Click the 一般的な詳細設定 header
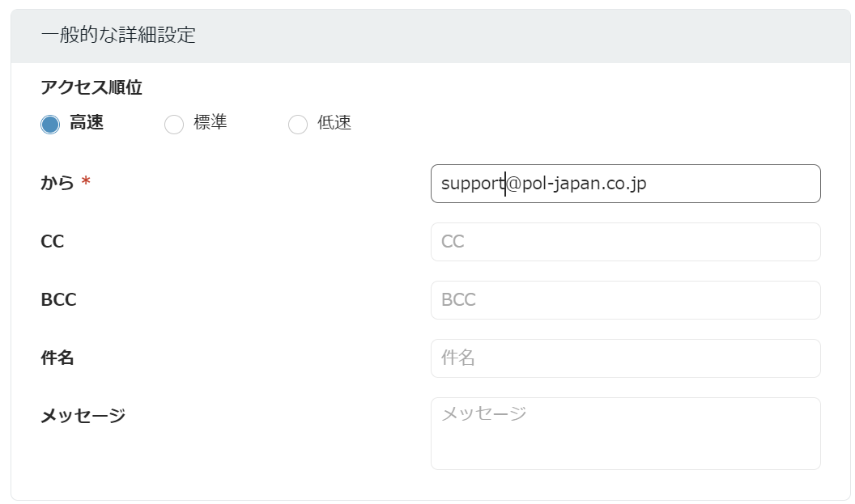Screen dimensions: 855x504 pyautogui.click(x=118, y=35)
